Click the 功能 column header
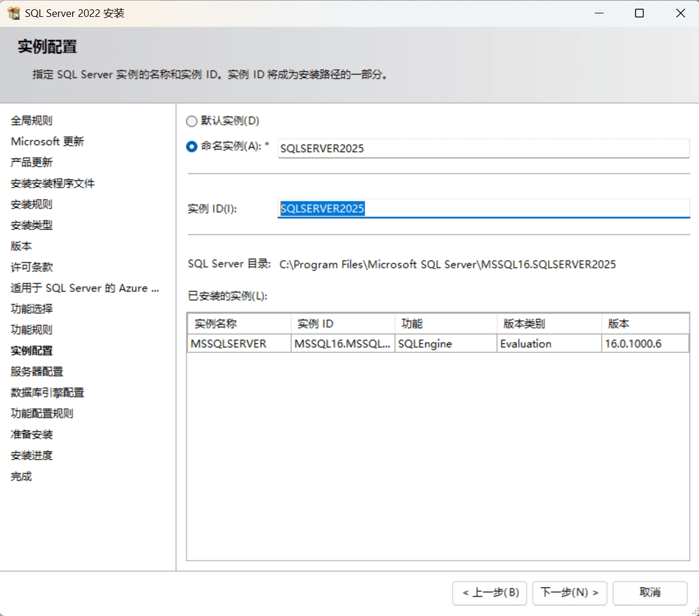 click(x=445, y=324)
